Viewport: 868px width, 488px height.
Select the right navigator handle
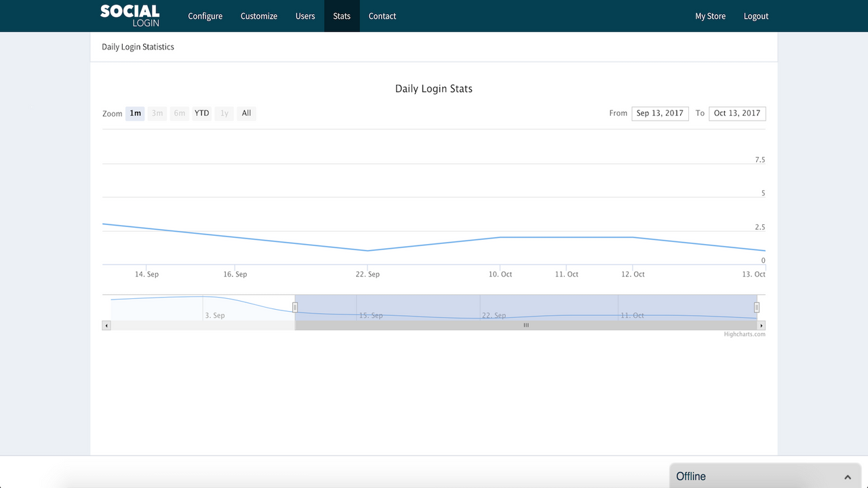point(756,307)
